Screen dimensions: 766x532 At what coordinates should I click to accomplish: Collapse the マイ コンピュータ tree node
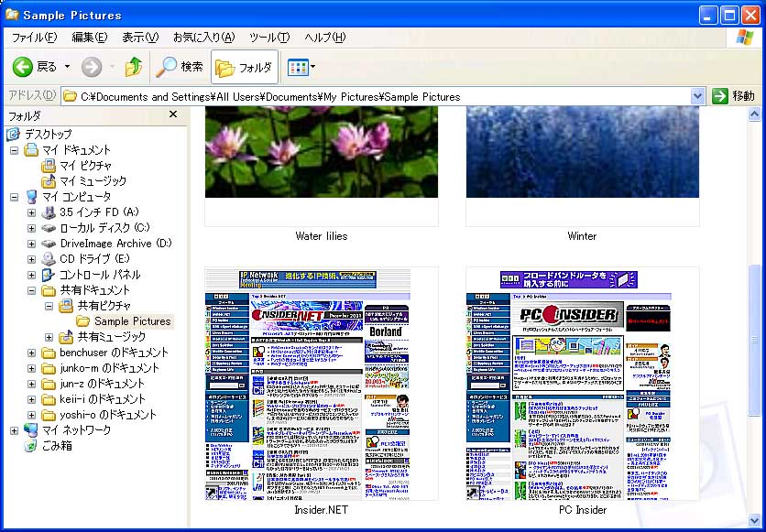click(x=14, y=197)
